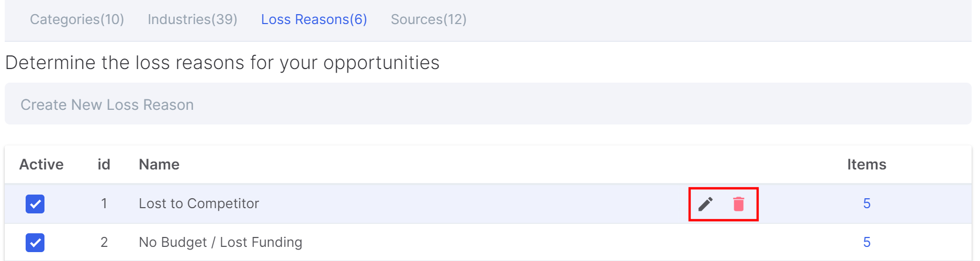This screenshot has height=261, width=980.
Task: Select the No Budget / Lost Funding name
Action: point(220,242)
